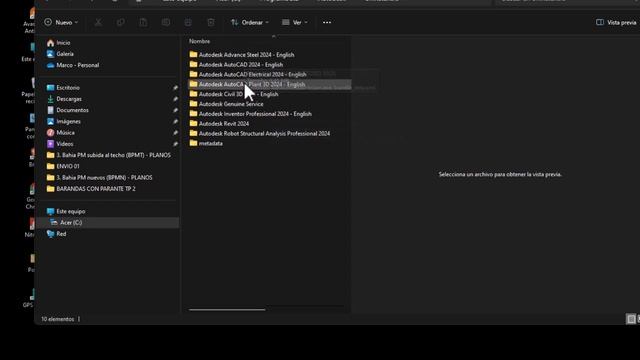This screenshot has height=360, width=640.
Task: Click the Delete trash toolbar icon
Action: coord(211,22)
